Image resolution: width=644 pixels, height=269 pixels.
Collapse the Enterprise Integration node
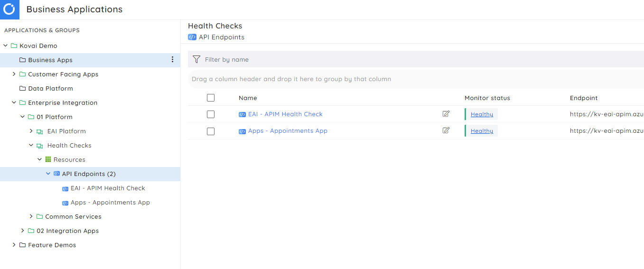[x=14, y=102]
